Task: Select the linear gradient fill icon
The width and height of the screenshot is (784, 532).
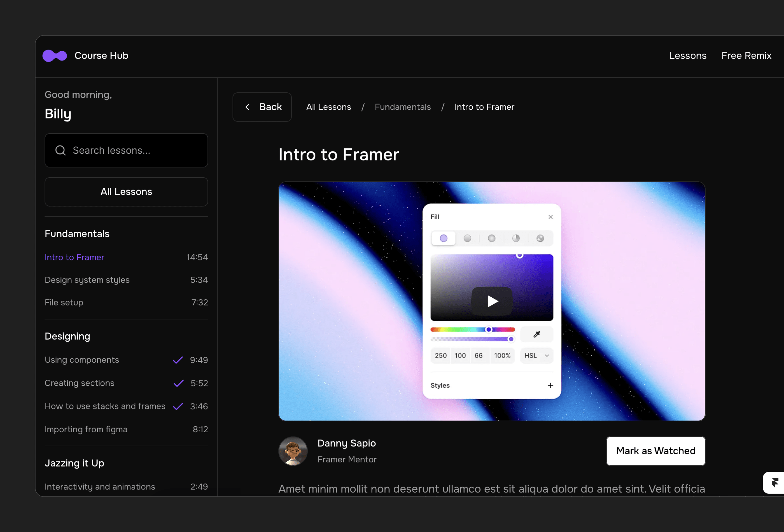Action: 467,237
